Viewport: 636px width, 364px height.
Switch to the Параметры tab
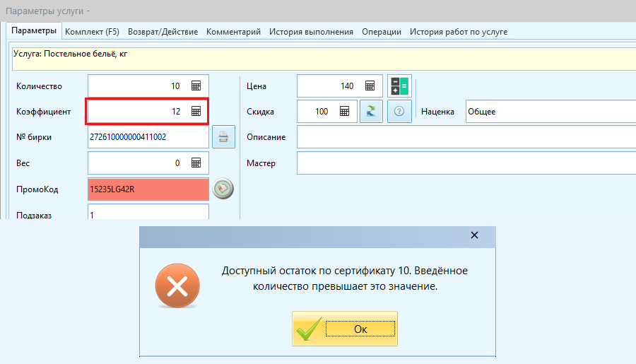34,30
